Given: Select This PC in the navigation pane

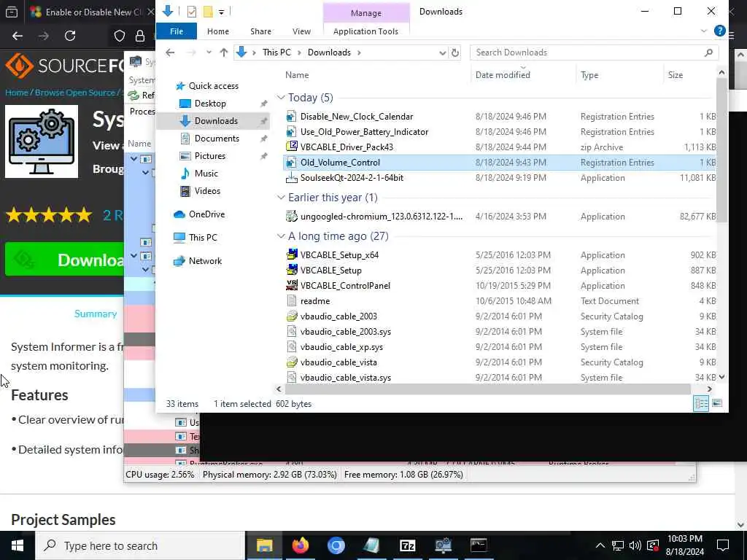Looking at the screenshot, I should point(203,237).
